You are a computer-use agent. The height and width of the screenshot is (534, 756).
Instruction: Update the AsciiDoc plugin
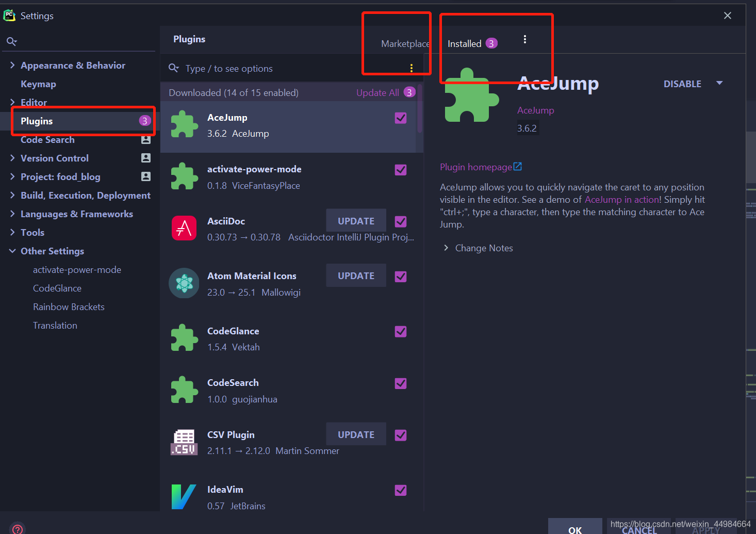coord(356,220)
